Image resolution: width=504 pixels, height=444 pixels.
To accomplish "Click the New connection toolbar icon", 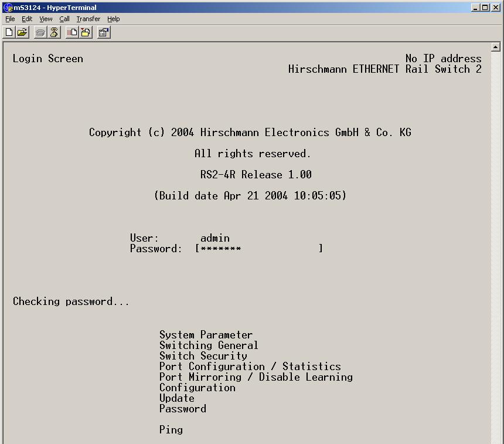I will coord(9,33).
